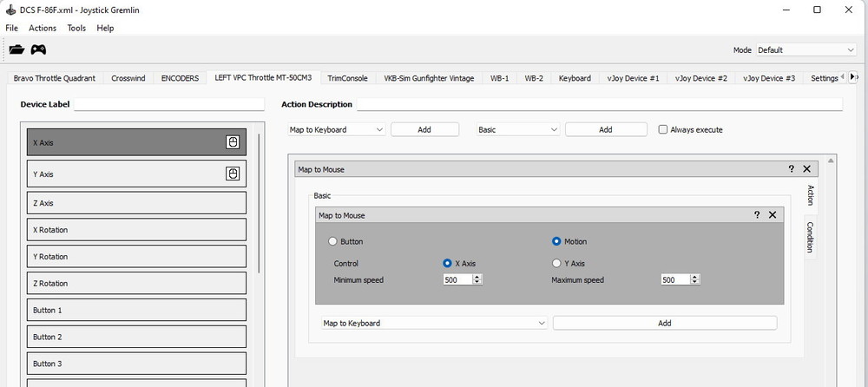Remove the inner Map to Mouse action
The image size is (868, 387).
point(773,214)
